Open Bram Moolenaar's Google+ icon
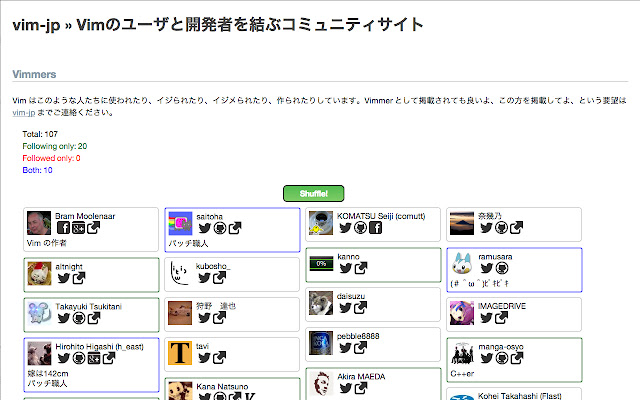Viewport: 640px width, 400px height. pos(77,228)
